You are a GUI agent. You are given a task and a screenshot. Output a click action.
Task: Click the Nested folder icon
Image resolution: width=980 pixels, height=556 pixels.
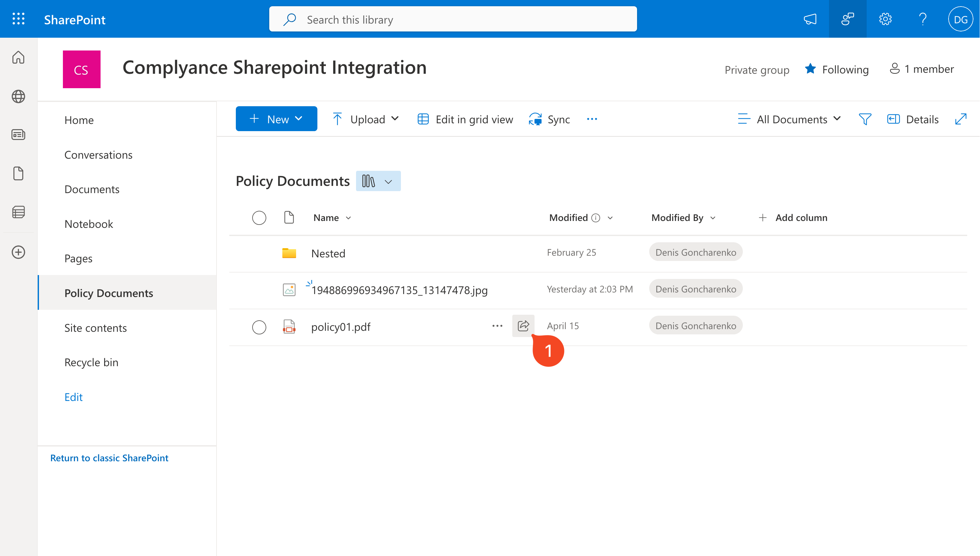click(289, 253)
